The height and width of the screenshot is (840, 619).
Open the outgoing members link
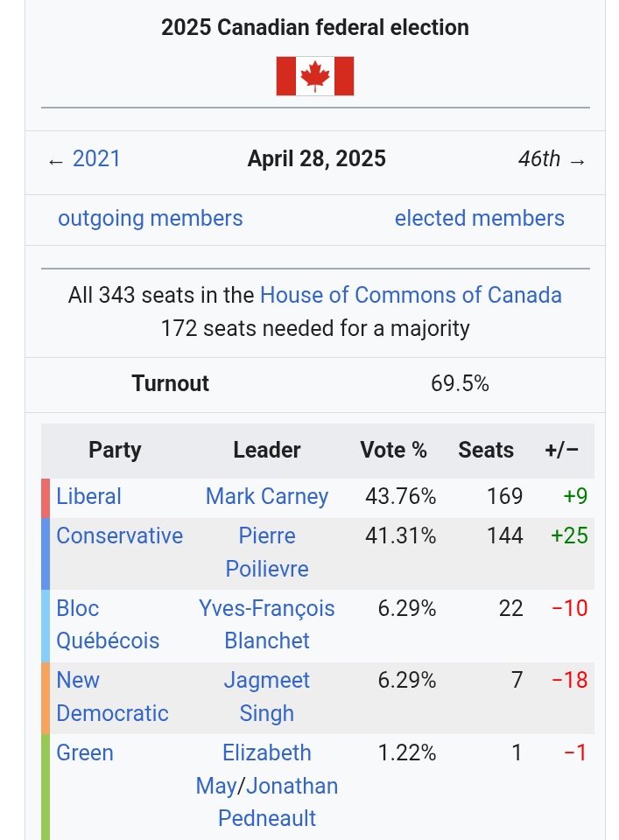150,219
